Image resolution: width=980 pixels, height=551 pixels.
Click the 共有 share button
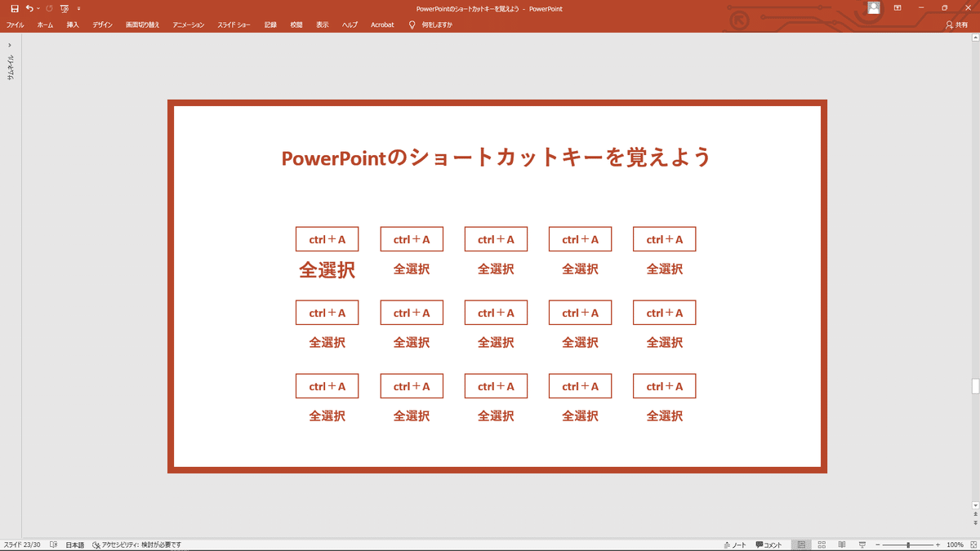956,24
